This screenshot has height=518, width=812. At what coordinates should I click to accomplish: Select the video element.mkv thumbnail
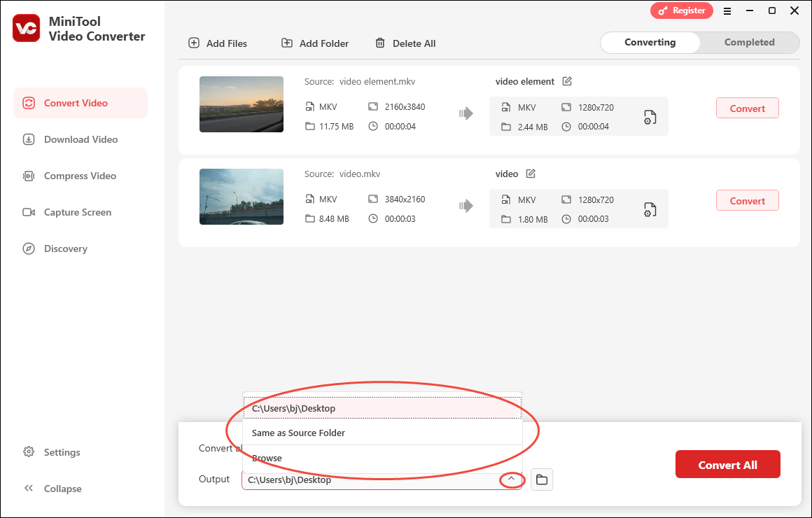(241, 104)
